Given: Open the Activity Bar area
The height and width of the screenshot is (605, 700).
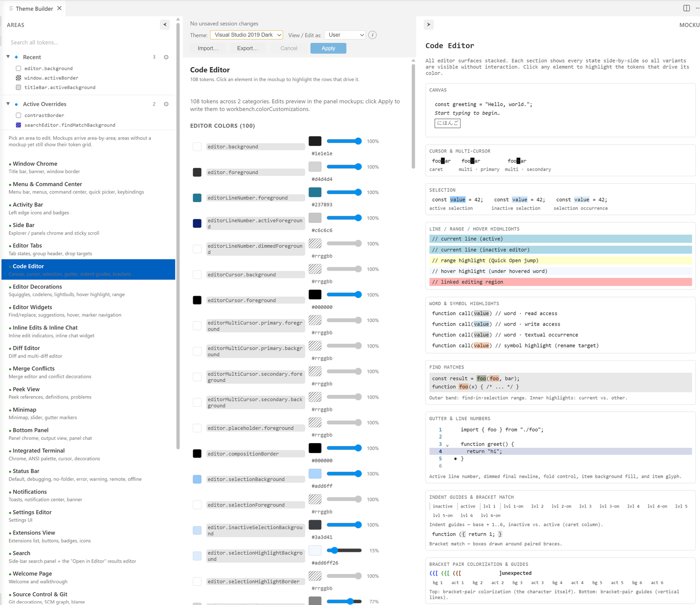Looking at the screenshot, I should coord(89,208).
